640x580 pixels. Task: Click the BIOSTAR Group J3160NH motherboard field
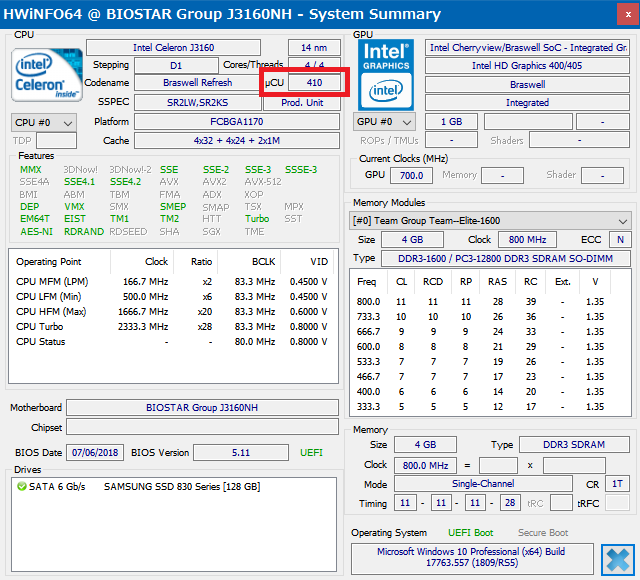[204, 408]
